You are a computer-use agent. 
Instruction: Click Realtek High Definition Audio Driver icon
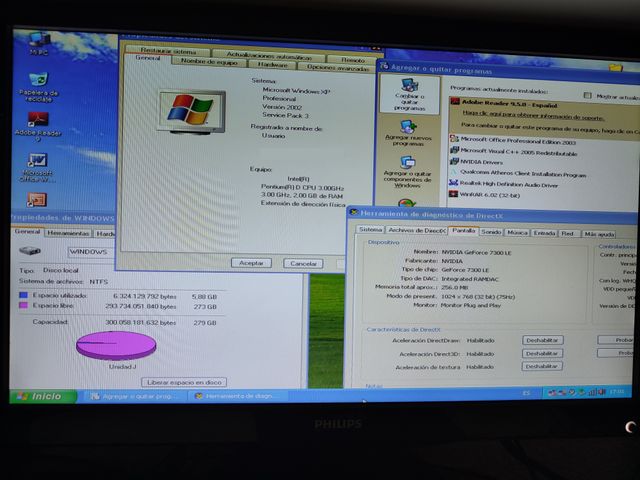point(453,183)
